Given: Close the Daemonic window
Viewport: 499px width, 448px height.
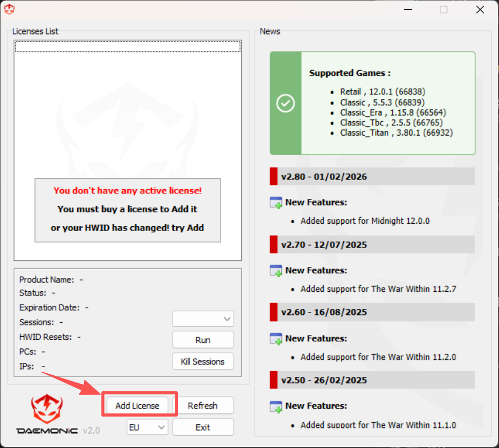Looking at the screenshot, I should (480, 10).
